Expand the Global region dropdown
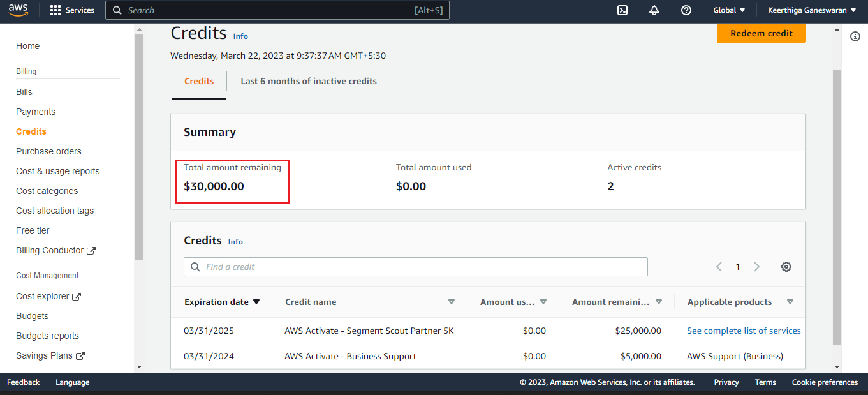The width and height of the screenshot is (868, 395). (729, 10)
